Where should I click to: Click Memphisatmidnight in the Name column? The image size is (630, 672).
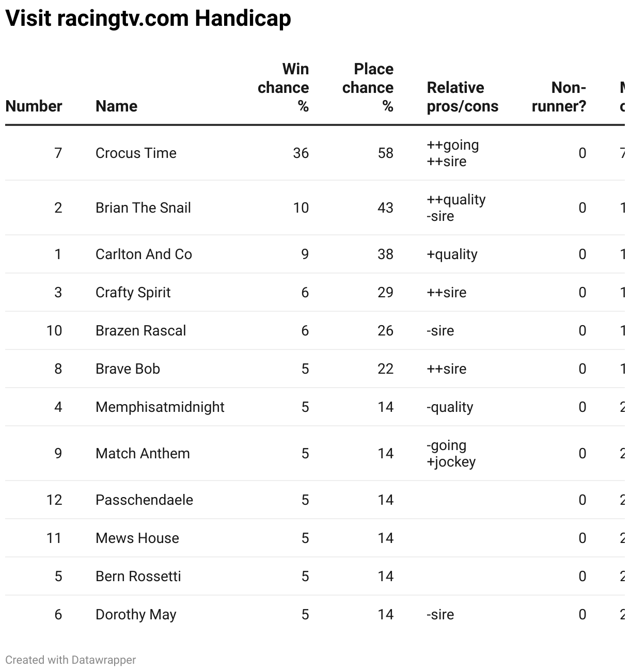pyautogui.click(x=160, y=407)
